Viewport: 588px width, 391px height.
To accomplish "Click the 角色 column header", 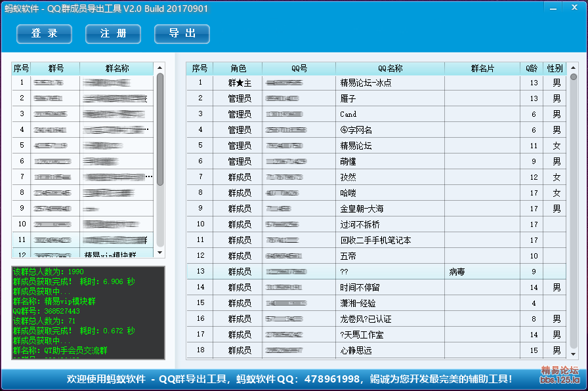I will click(x=238, y=68).
